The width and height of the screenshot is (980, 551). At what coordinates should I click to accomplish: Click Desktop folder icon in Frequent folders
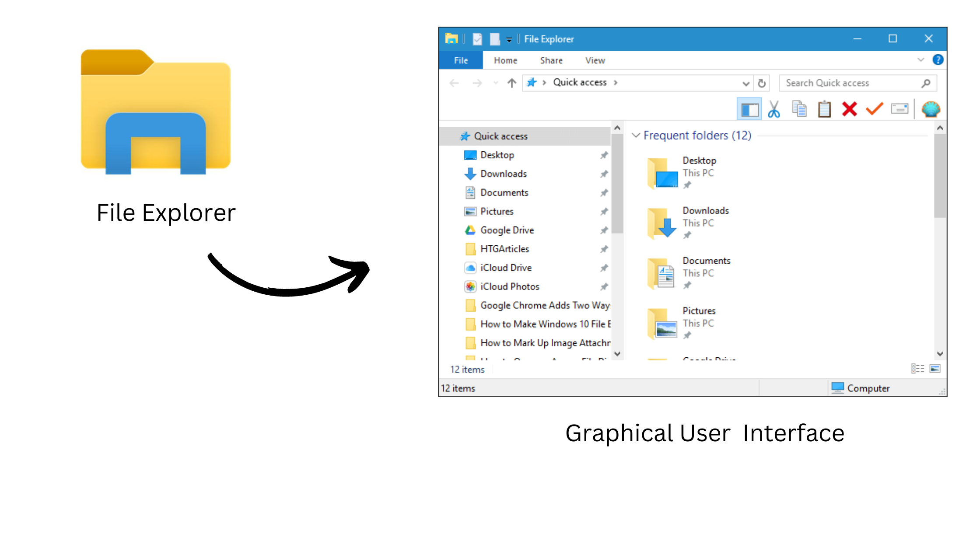(663, 173)
